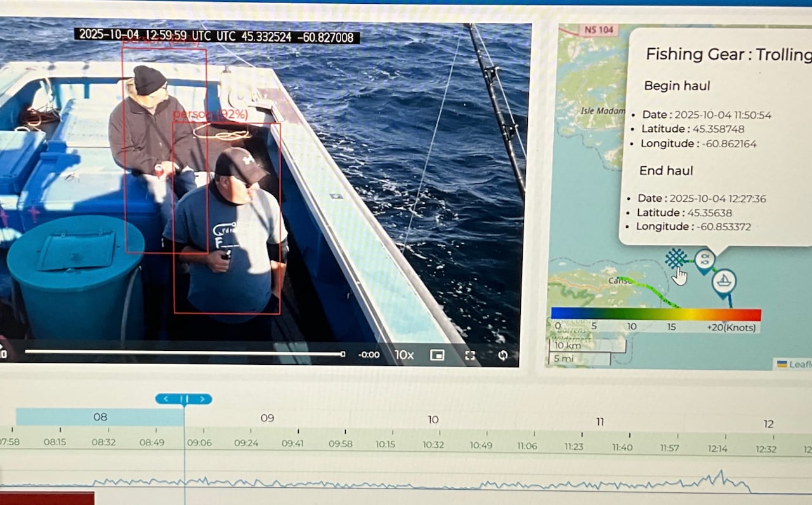Select the highlighted 08 hour block on timeline
812x505 pixels.
(x=100, y=417)
